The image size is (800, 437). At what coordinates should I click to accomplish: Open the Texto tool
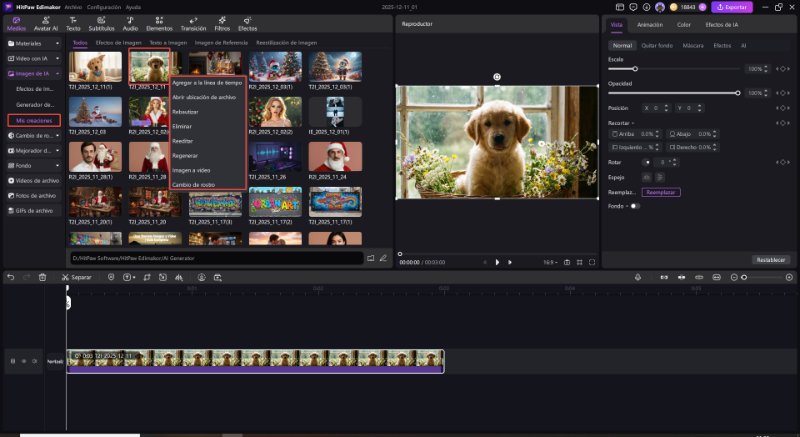point(73,23)
